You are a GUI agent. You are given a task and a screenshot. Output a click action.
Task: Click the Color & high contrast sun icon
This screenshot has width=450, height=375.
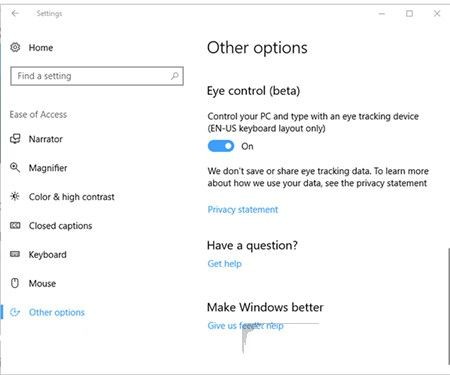[x=15, y=196]
